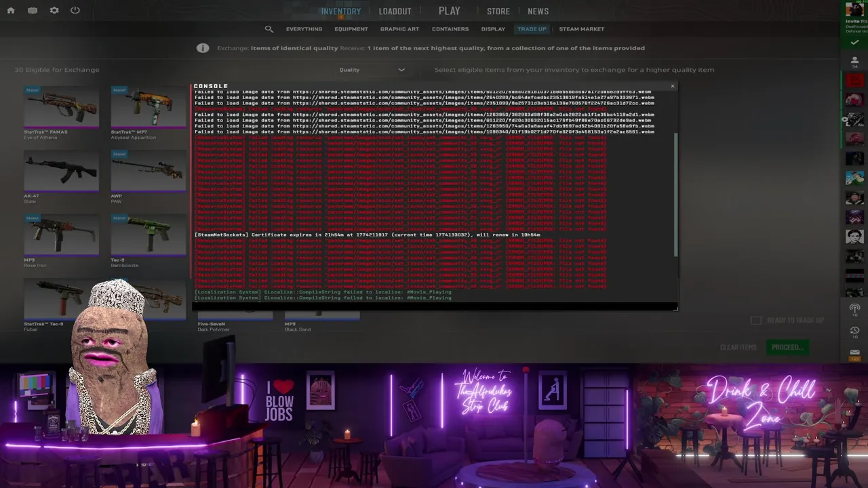Open the mail envelope icon in sidebar

854,352
